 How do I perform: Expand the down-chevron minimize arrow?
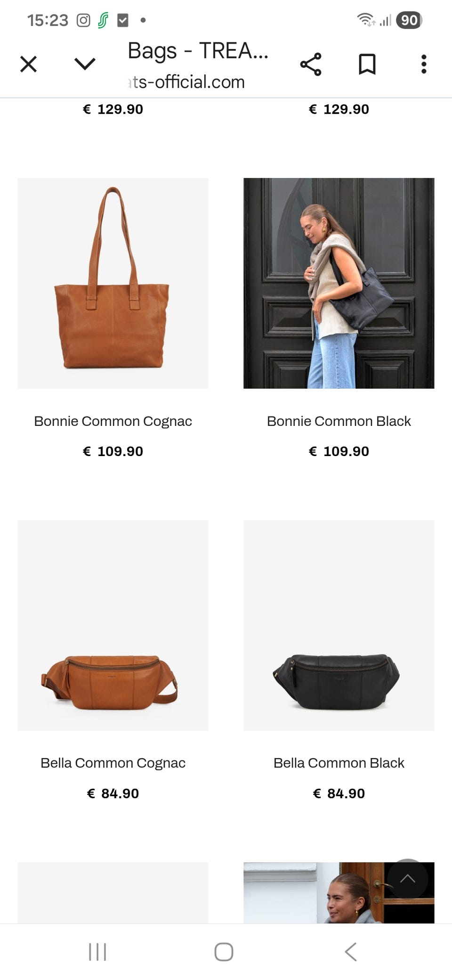(85, 64)
